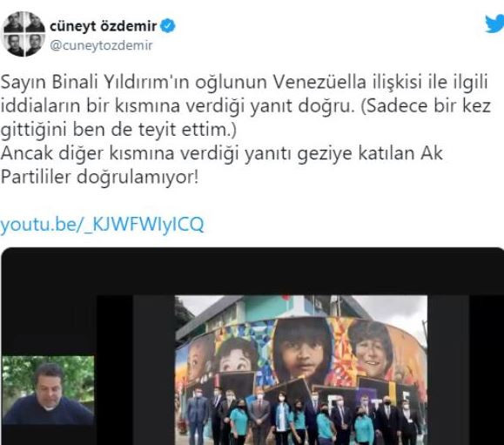Click the word 'Venezüella' in tweet
Image resolution: width=504 pixels, height=445 pixels.
point(320,82)
